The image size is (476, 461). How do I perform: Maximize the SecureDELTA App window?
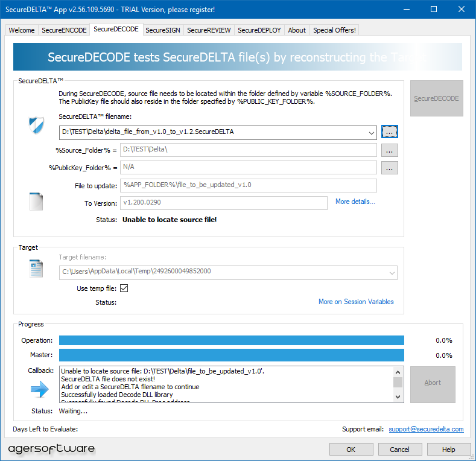click(434, 10)
